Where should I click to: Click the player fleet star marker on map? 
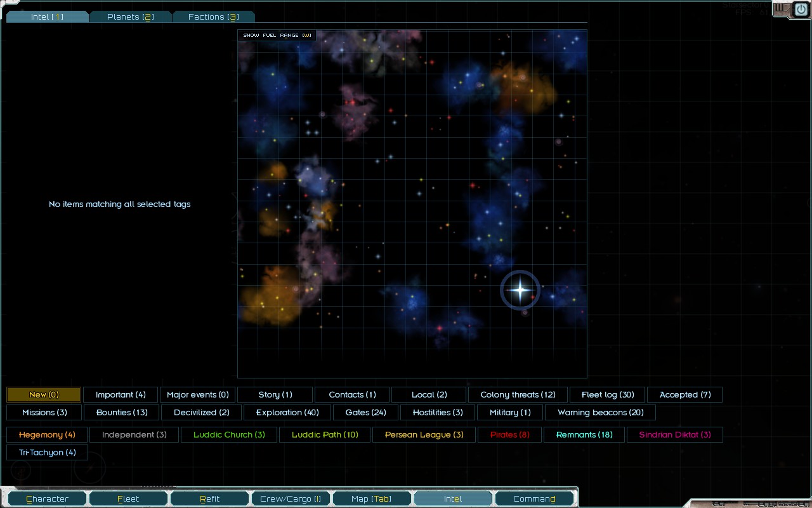(x=520, y=290)
